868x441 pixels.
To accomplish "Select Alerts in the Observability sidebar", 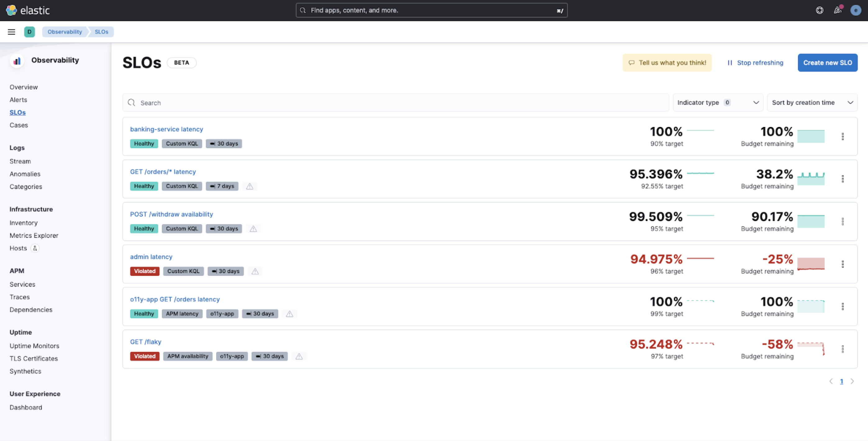I will tap(18, 100).
